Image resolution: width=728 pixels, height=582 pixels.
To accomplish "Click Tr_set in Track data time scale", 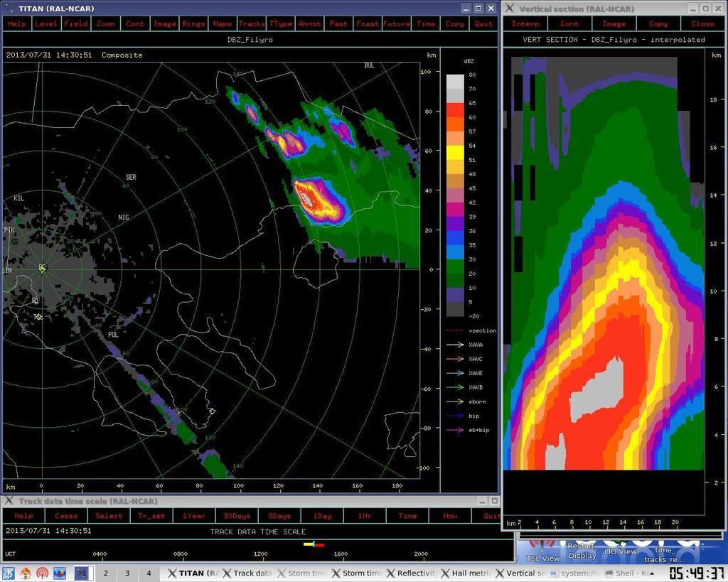I will click(x=151, y=516).
